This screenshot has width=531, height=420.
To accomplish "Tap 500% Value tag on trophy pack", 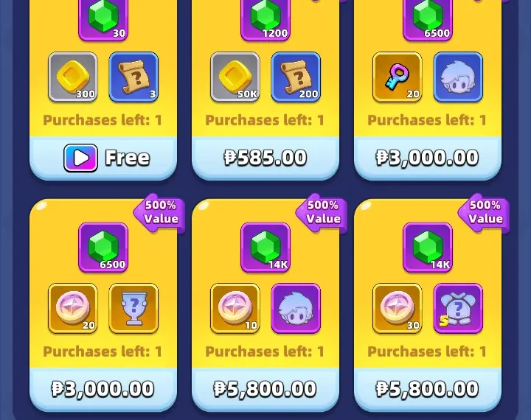I will (159, 212).
